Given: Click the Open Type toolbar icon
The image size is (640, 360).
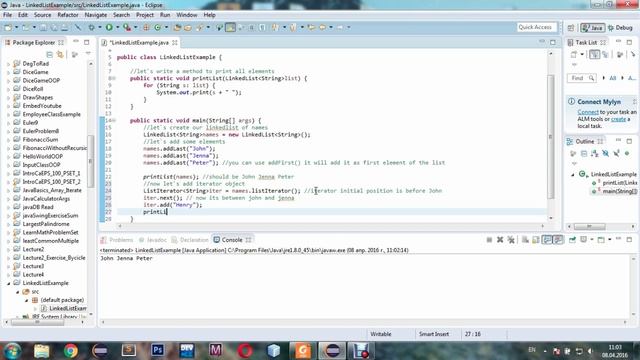Looking at the screenshot, I should 177,27.
